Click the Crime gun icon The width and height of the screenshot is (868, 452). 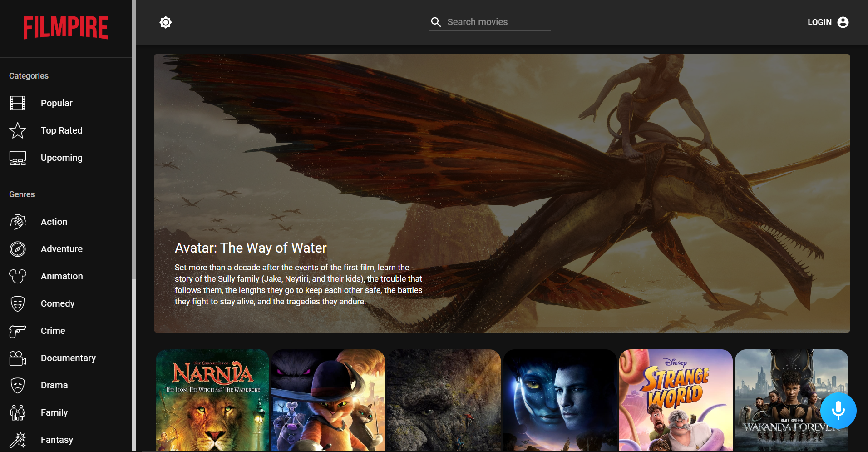[18, 331]
